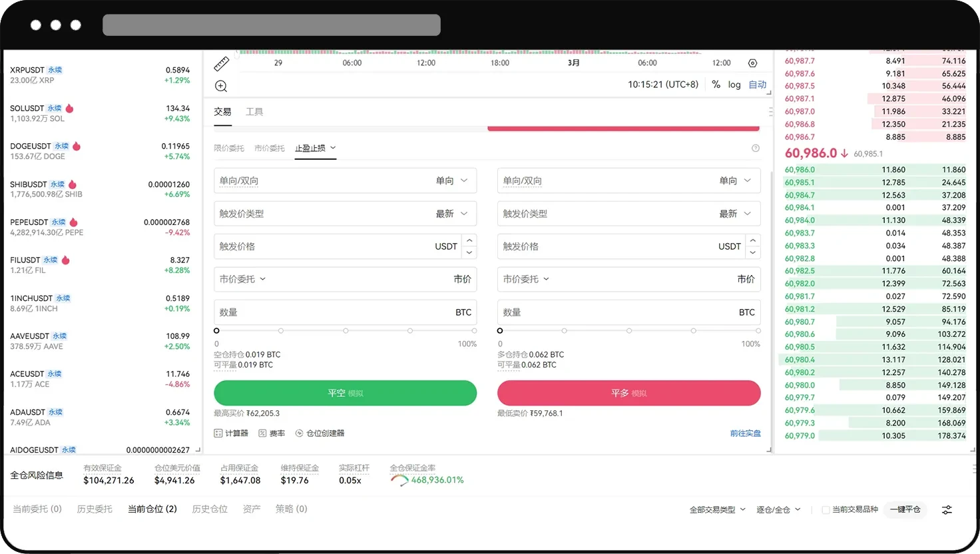Viewport: 980px width, 554px height.
Task: Open the 策略 (0) tab
Action: point(292,509)
